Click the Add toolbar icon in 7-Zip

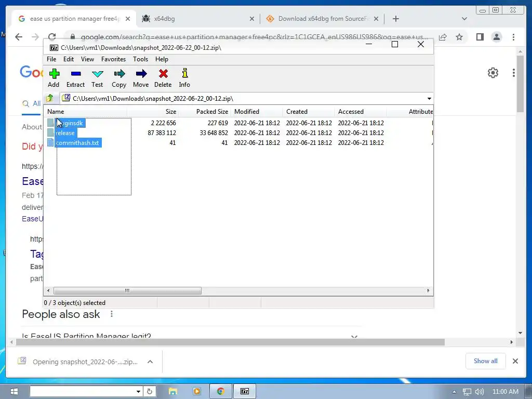54,78
